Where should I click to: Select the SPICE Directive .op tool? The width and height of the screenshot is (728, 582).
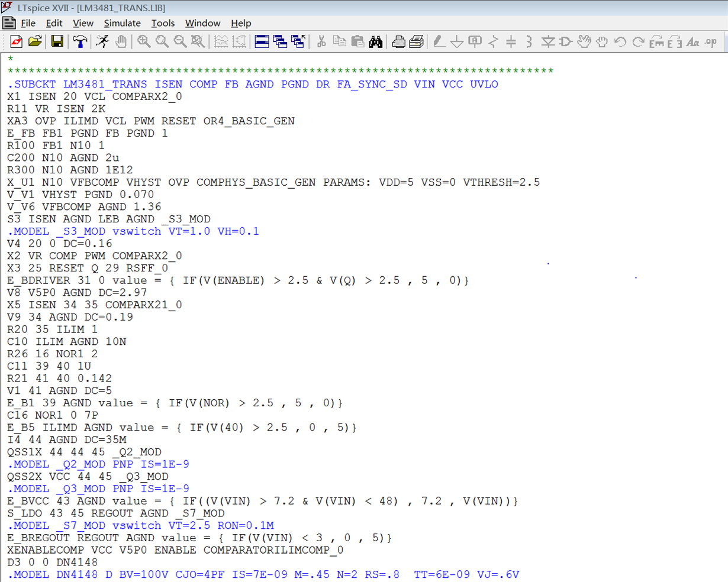click(711, 41)
